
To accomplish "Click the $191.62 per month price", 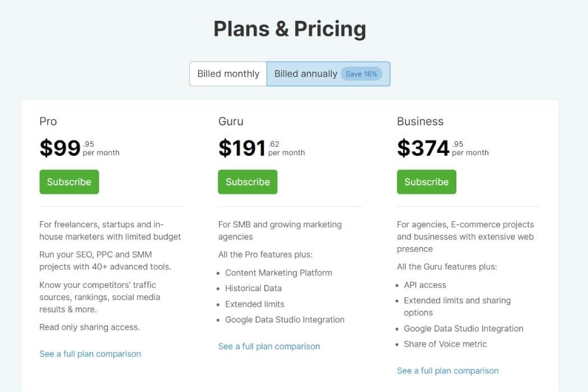I will [262, 148].
